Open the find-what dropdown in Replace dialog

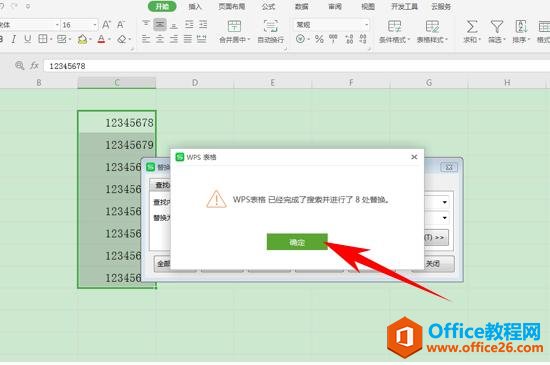(444, 202)
